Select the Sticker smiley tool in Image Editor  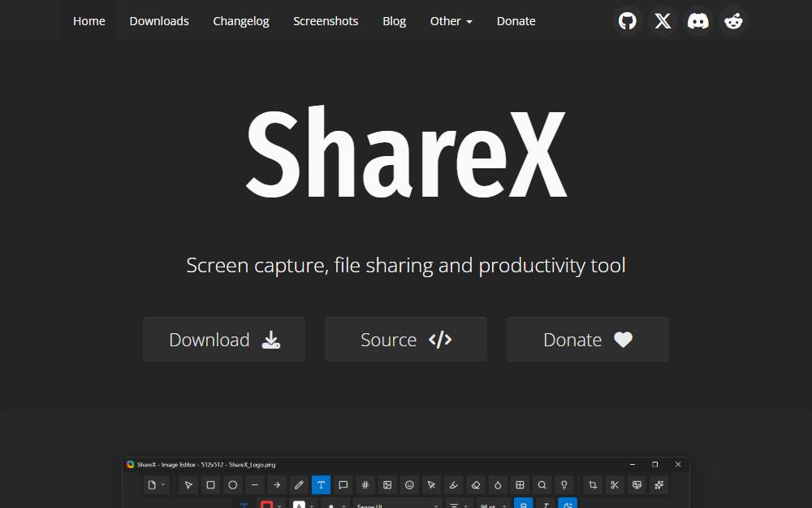409,485
